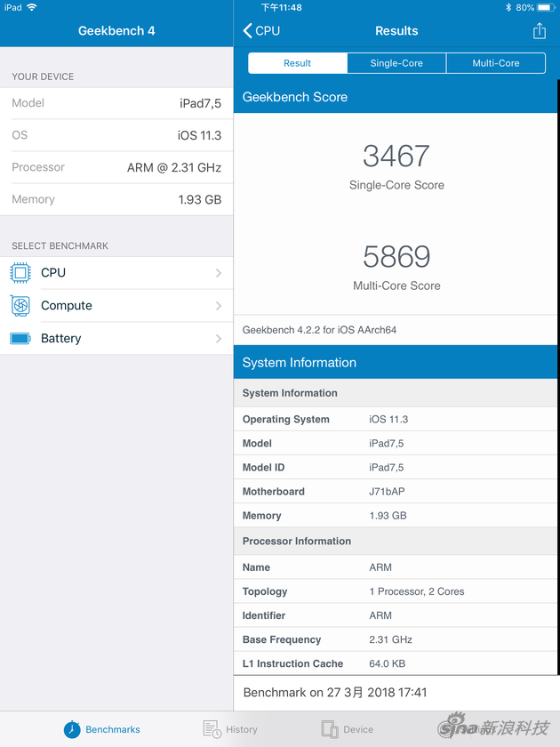Select the ARM @ 2.31 GHz processor value
This screenshot has width=560, height=747.
coord(174,168)
